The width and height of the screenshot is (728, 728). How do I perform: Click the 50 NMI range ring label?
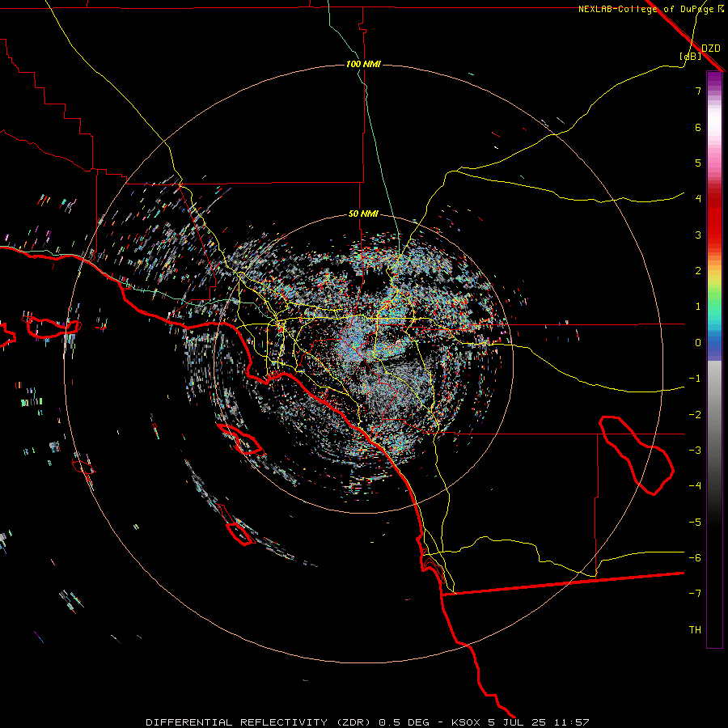point(363,214)
